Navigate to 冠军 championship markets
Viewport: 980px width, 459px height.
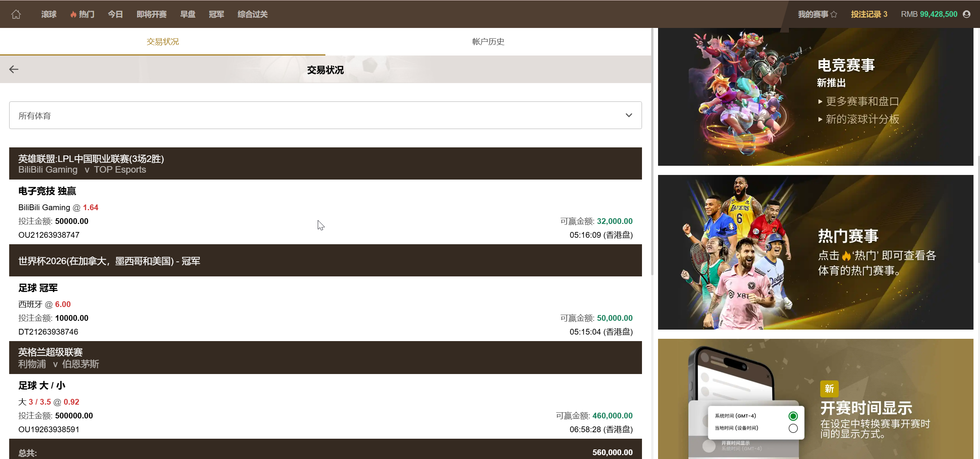216,14
